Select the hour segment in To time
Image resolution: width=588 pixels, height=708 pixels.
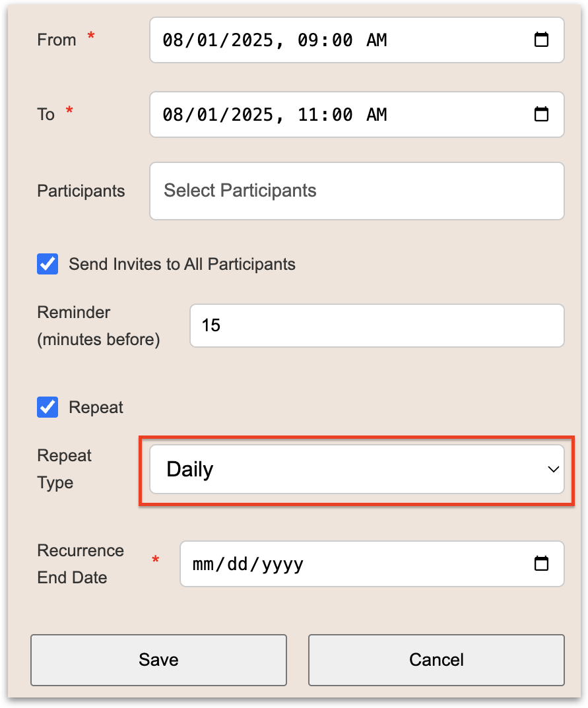point(308,115)
